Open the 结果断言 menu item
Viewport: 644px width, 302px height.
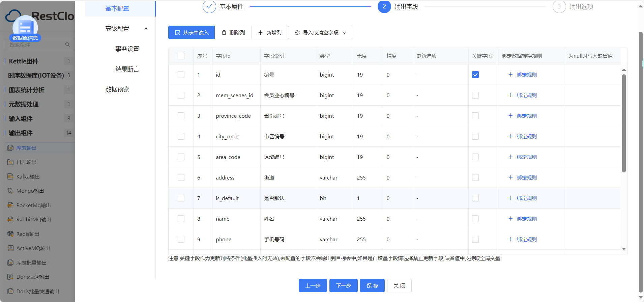pyautogui.click(x=127, y=69)
